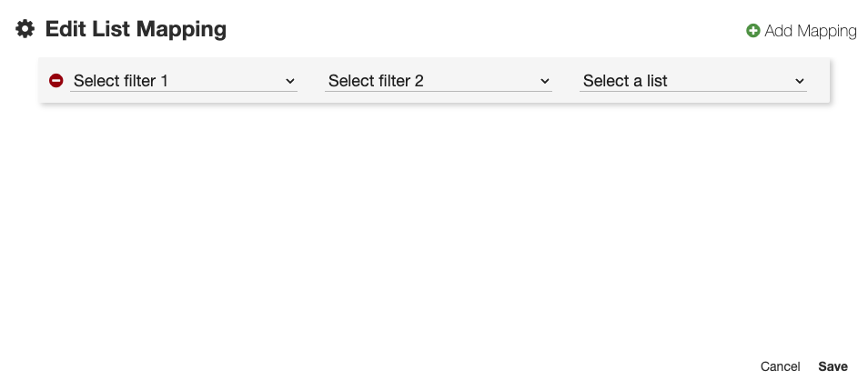
Task: Click the chevron arrow on Select filter 2
Action: pyautogui.click(x=545, y=81)
